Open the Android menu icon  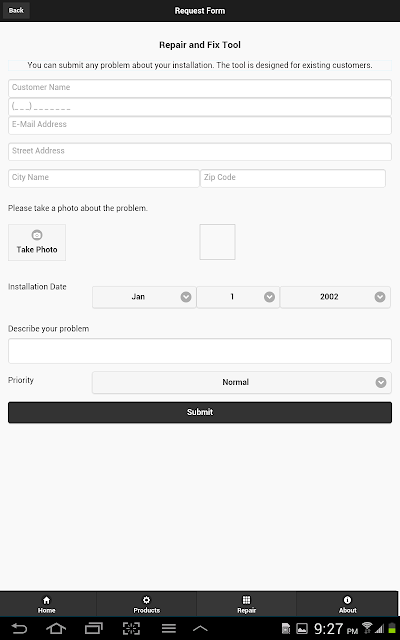click(169, 629)
